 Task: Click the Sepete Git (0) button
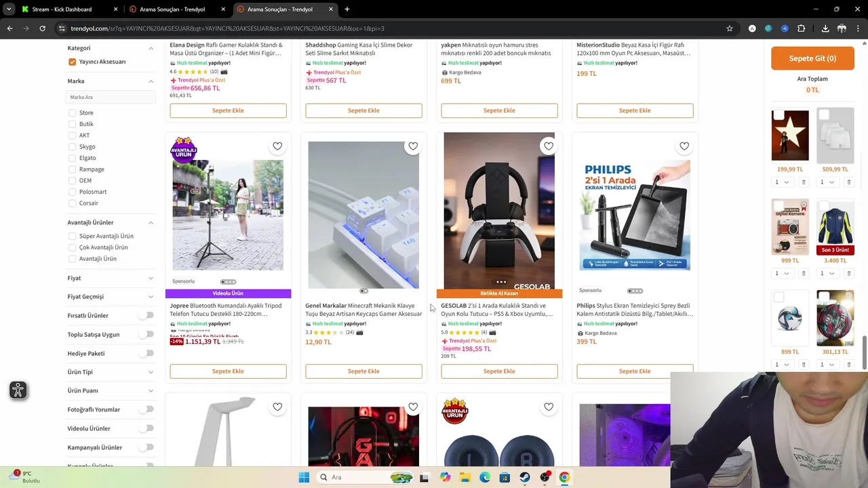[x=812, y=58]
